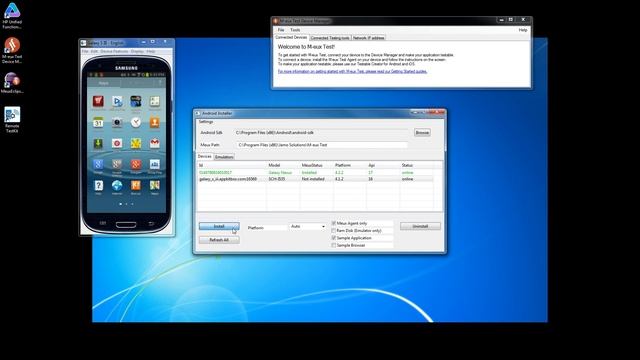Open the Platform Auto dropdown
Viewport: 640px width, 360px height.
click(308, 227)
